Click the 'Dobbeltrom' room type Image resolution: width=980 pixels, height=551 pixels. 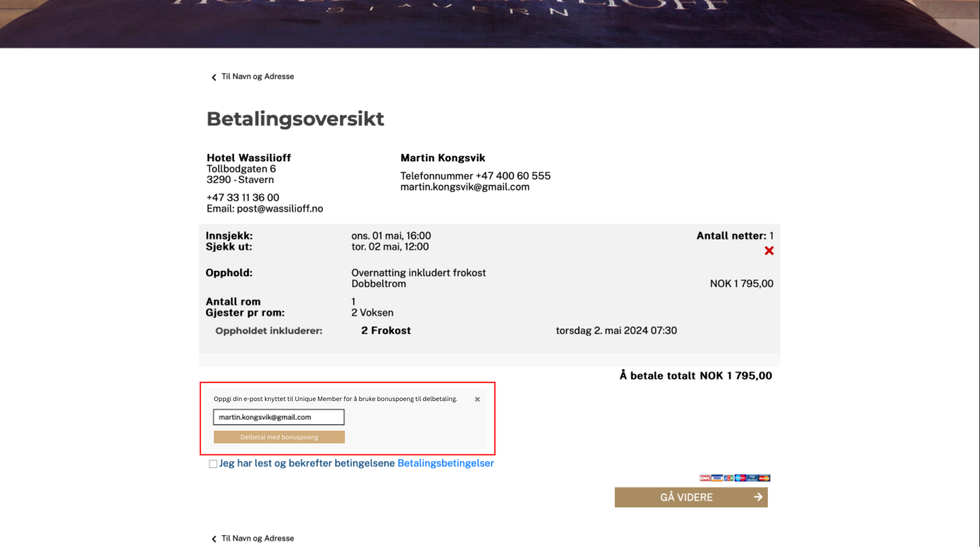(x=379, y=284)
